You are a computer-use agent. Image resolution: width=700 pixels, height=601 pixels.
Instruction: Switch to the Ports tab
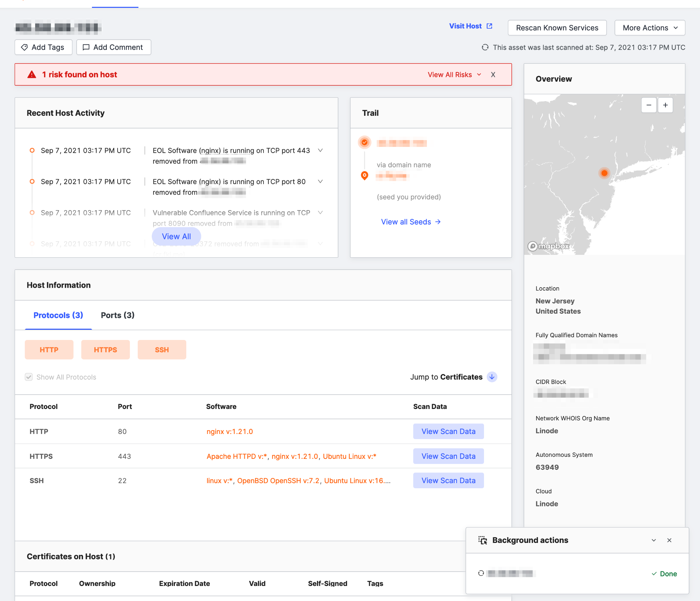tap(117, 315)
